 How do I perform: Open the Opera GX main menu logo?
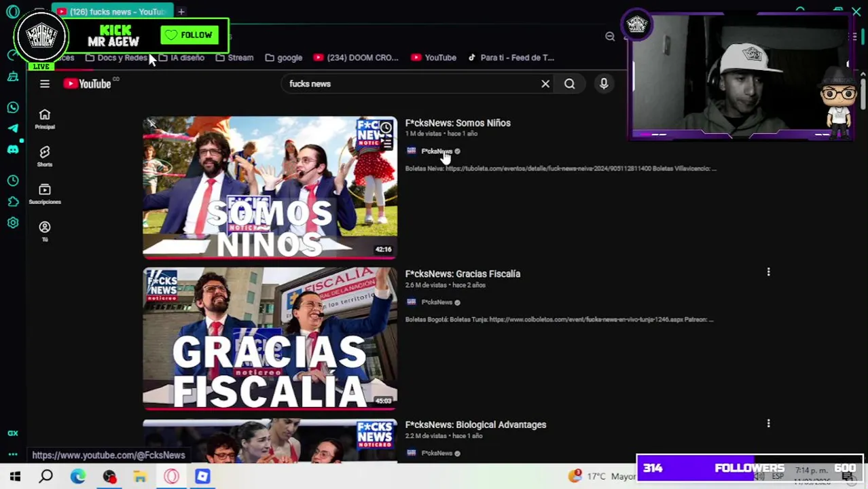click(13, 12)
